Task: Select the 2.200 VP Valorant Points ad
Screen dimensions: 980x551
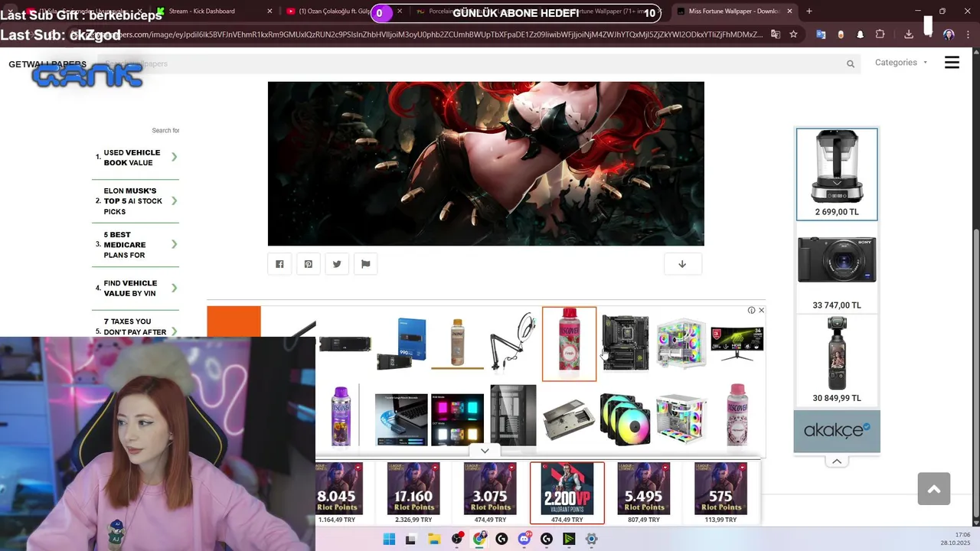Action: (567, 493)
